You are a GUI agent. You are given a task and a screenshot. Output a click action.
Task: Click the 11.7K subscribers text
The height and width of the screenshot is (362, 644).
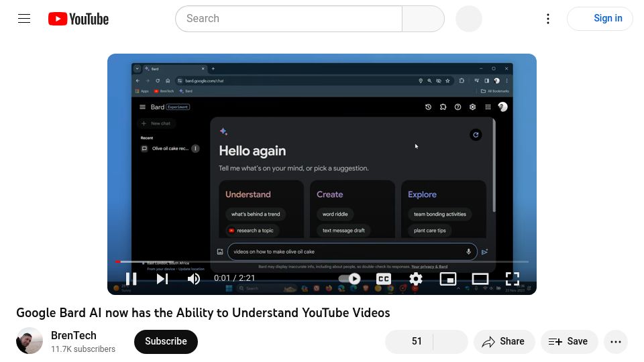tap(83, 349)
